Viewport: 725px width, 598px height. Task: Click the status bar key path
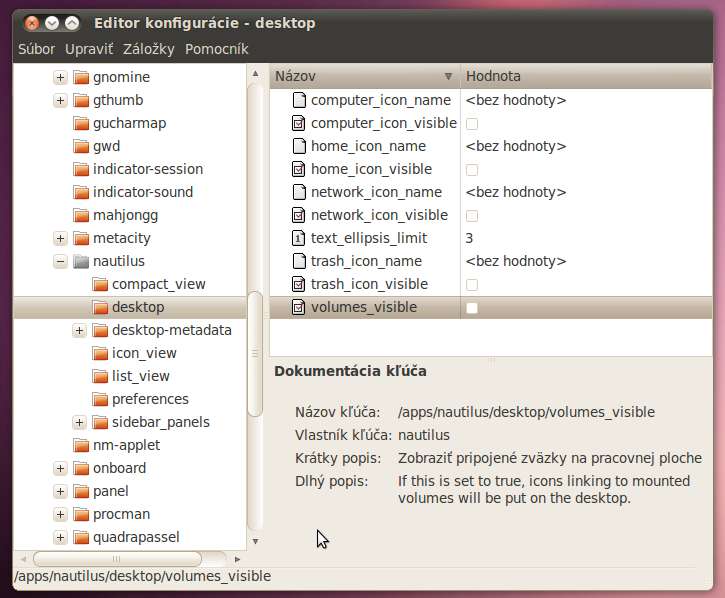click(142, 576)
